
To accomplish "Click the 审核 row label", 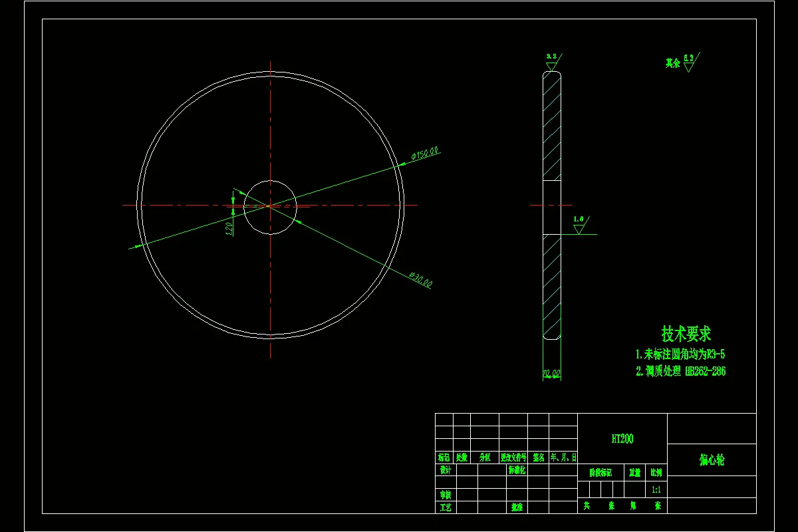I will [445, 495].
